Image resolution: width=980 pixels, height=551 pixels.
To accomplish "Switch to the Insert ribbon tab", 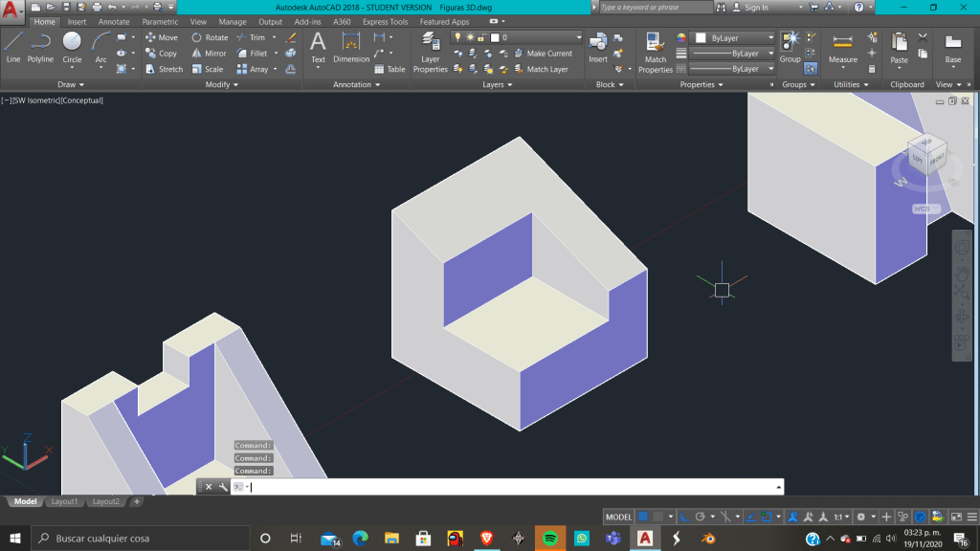I will pyautogui.click(x=77, y=21).
